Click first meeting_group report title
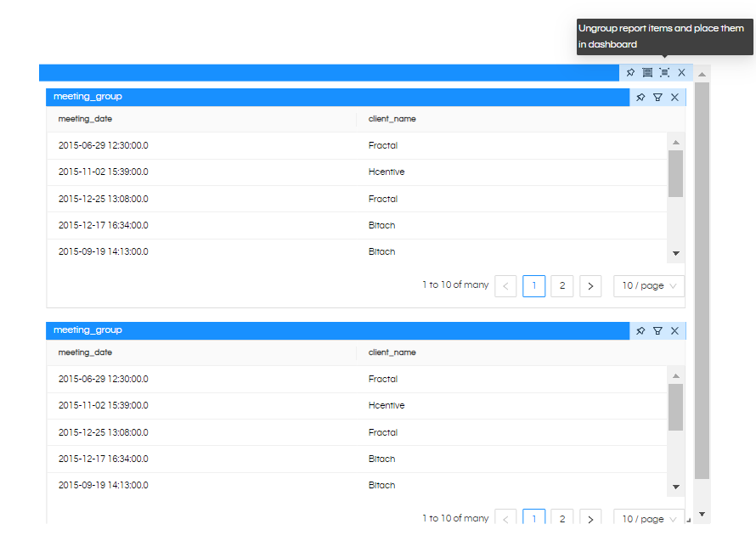The image size is (756, 558). [87, 96]
